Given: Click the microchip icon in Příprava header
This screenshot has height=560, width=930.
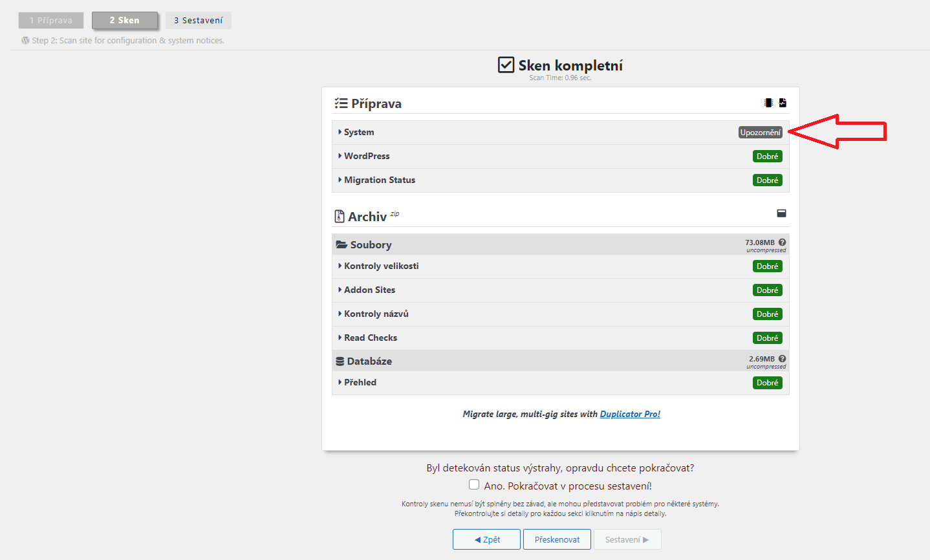Looking at the screenshot, I should pyautogui.click(x=768, y=103).
